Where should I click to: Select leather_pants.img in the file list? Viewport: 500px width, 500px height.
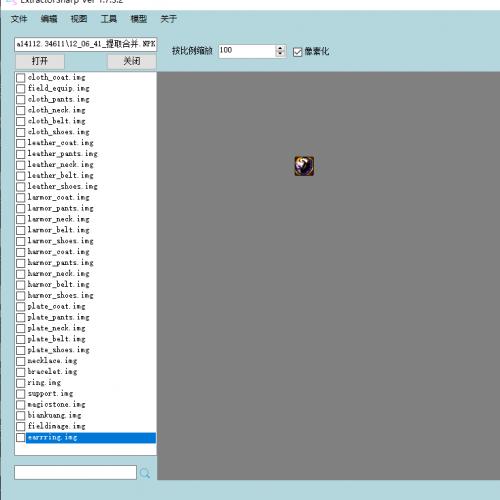[x=62, y=154]
